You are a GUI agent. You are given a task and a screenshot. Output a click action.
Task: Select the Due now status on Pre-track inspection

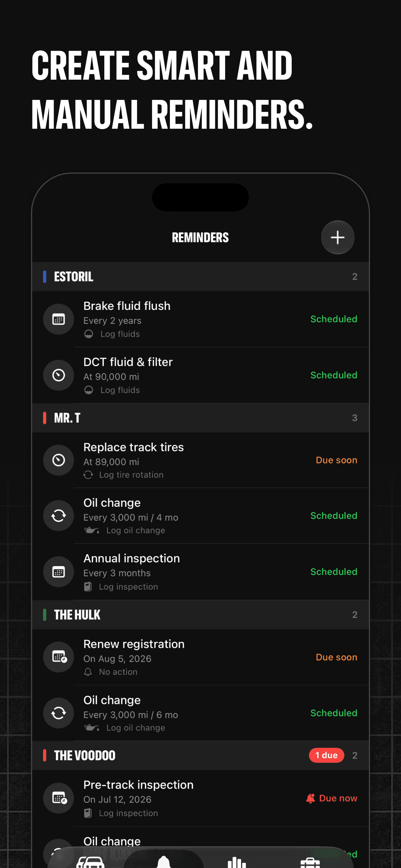coord(332,798)
